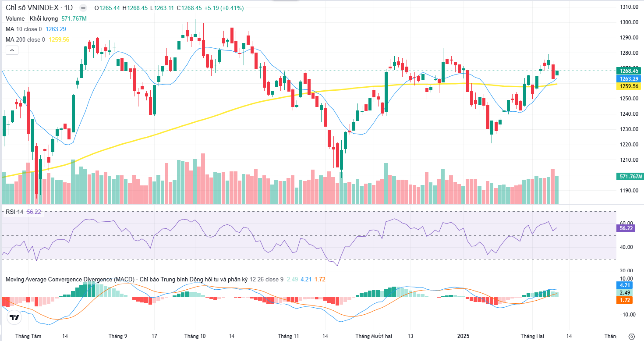Click the low value L1263.11
This screenshot has width=644, height=341.
click(x=163, y=8)
